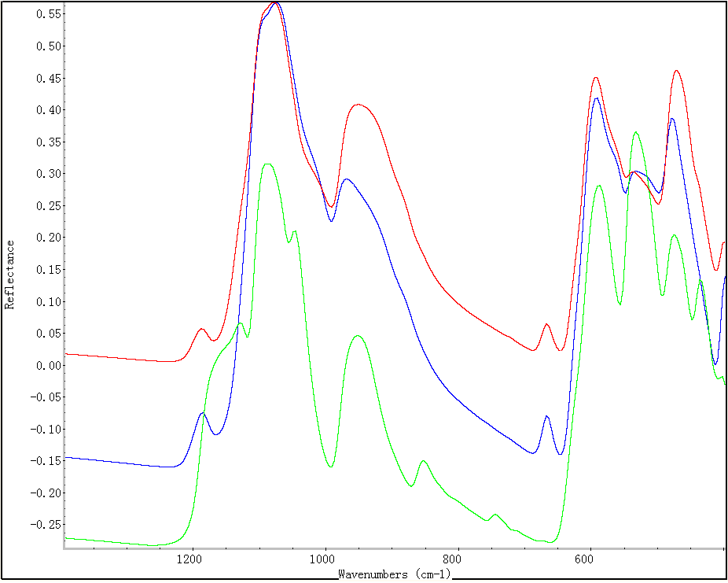Select the blue curve's peak near 970

click(346, 179)
